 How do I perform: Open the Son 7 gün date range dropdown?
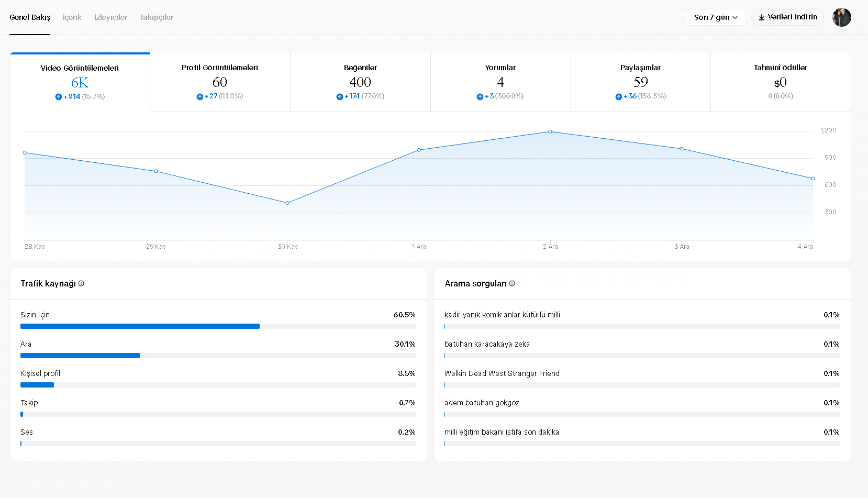click(715, 17)
